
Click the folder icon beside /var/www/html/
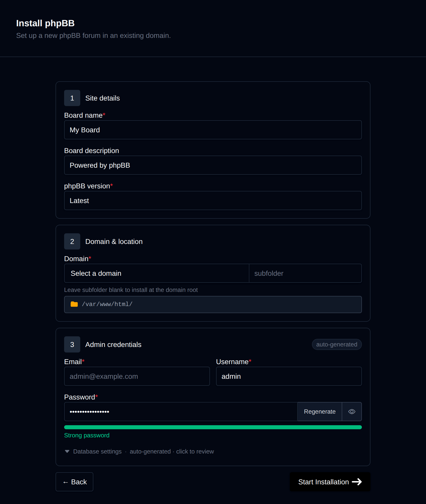click(74, 304)
